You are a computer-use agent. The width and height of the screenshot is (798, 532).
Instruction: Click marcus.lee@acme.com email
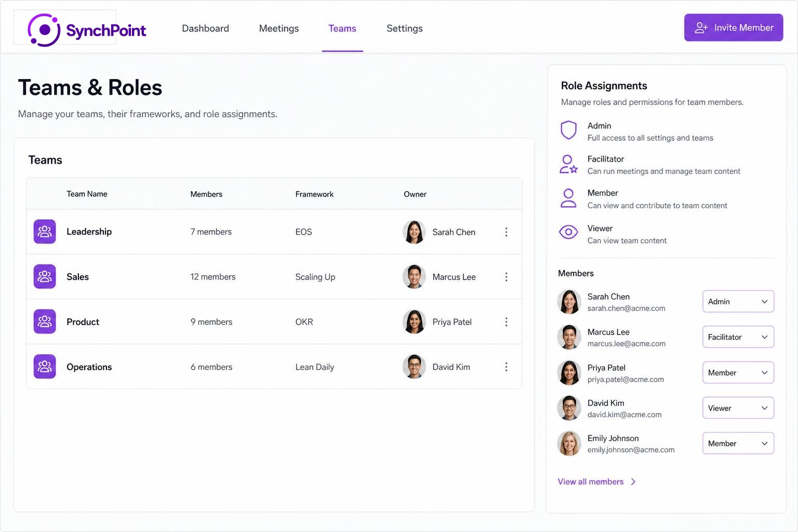[x=626, y=344]
